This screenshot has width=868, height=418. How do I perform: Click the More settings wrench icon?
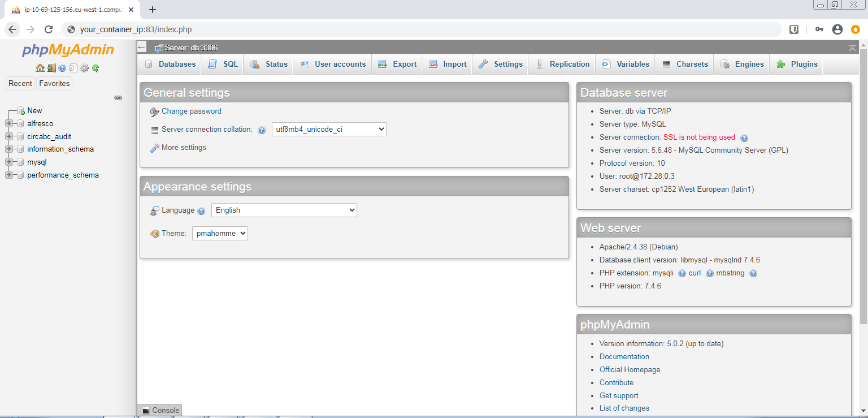(x=155, y=148)
